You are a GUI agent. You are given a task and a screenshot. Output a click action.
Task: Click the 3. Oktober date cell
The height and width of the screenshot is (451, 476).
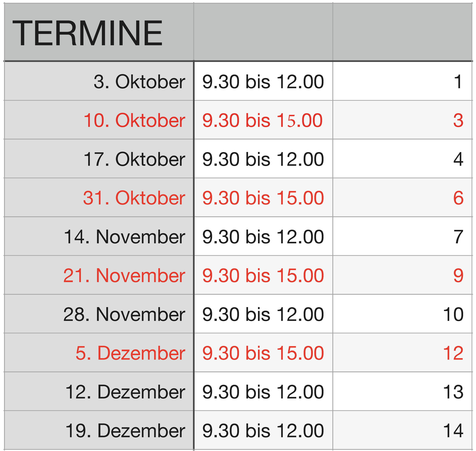[99, 81]
